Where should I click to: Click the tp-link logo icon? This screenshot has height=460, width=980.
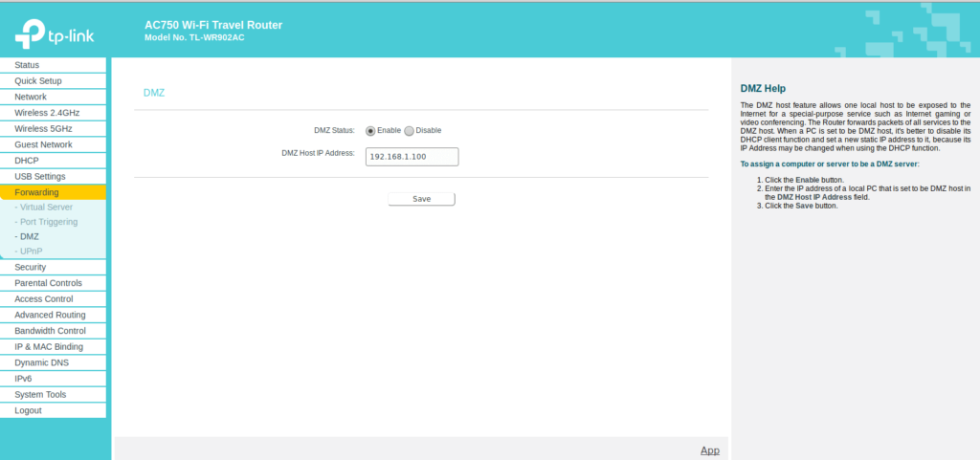point(29,33)
